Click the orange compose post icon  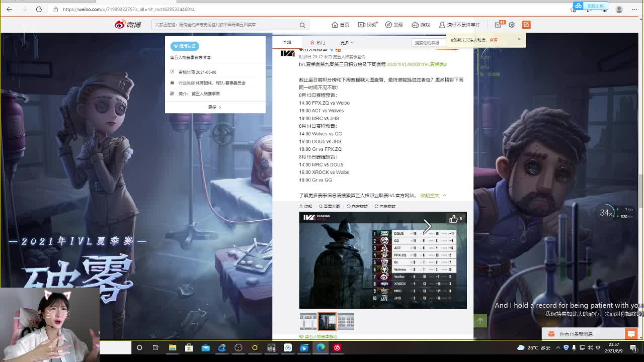pos(526,25)
